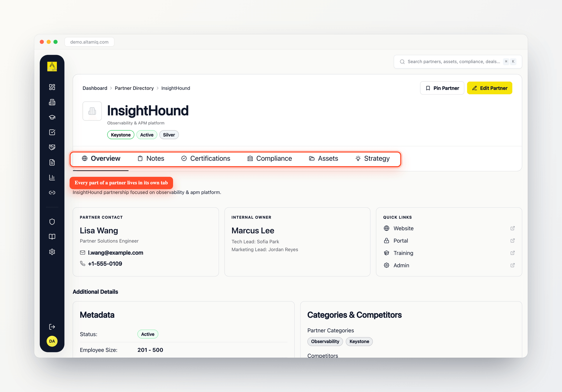
Task: Click the InsightHound breadcrumb text
Action: point(176,88)
